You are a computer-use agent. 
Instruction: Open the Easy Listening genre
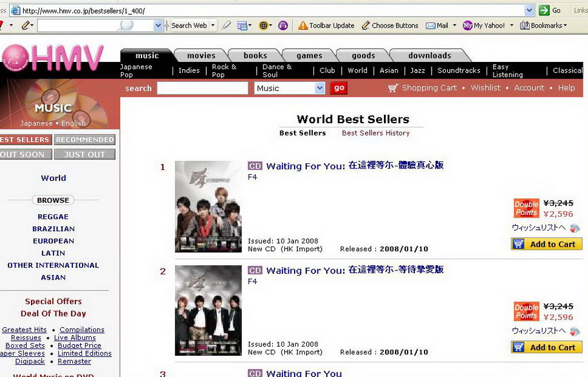pos(507,70)
